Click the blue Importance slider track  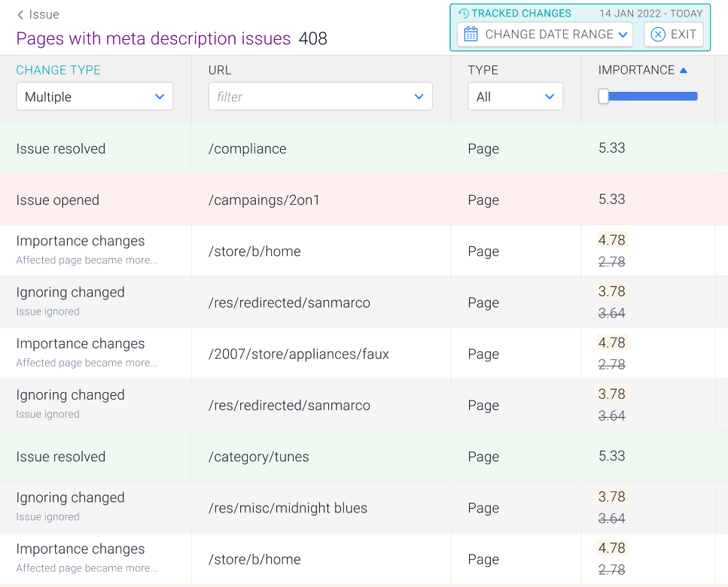coord(653,96)
